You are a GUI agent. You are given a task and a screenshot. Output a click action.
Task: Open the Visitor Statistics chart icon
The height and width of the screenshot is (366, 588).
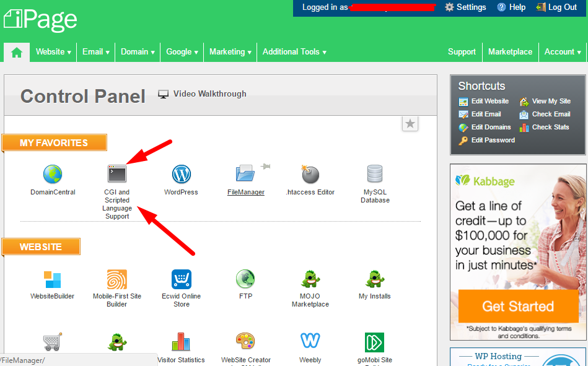pos(181,342)
